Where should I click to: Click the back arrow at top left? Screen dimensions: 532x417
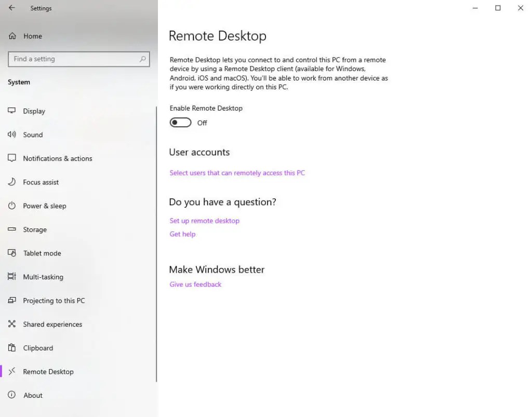(x=11, y=8)
